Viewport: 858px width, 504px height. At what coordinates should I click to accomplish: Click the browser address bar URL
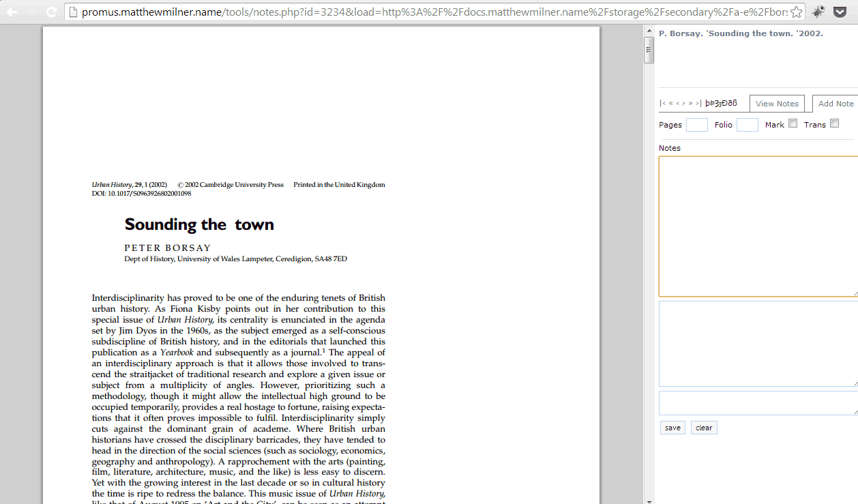click(434, 12)
